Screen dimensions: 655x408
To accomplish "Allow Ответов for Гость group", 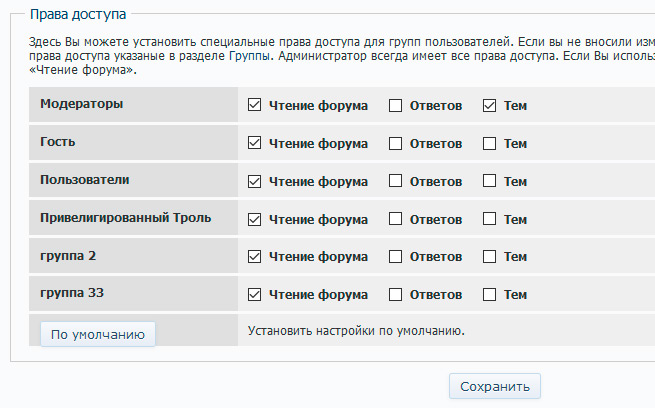I will [x=395, y=143].
